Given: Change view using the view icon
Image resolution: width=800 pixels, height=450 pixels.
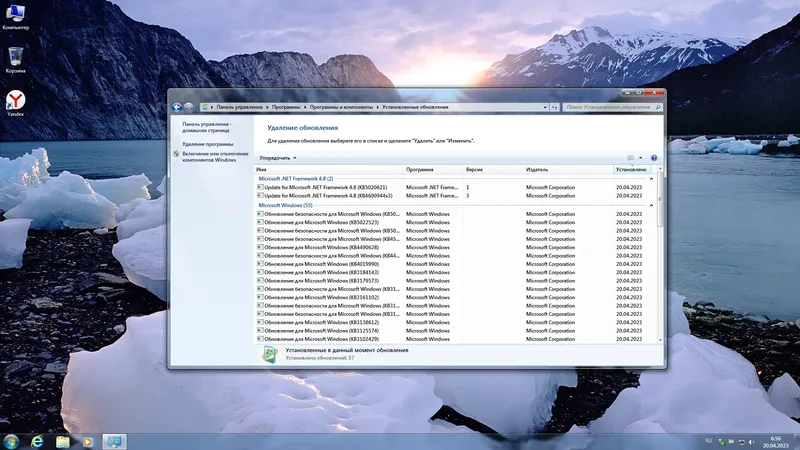Looking at the screenshot, I should 631,158.
